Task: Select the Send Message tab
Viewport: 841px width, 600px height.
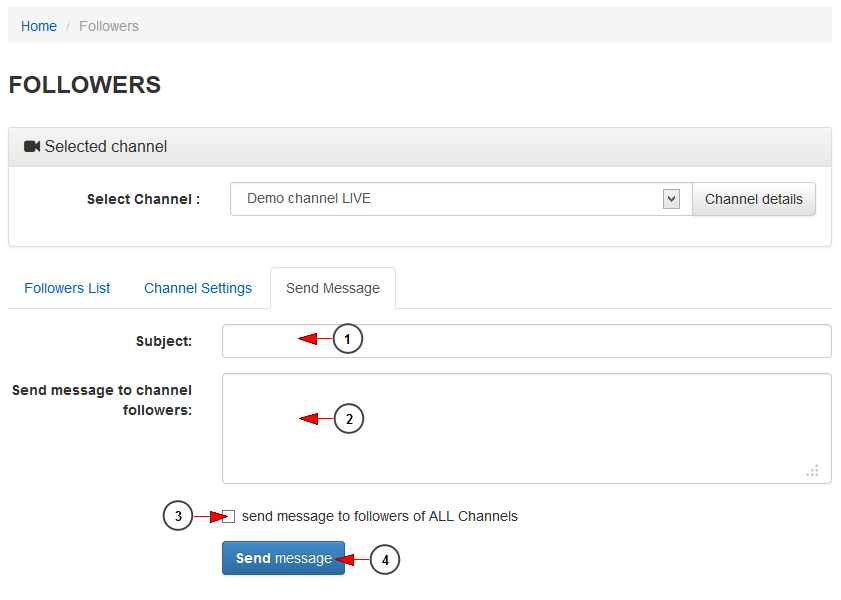Action: 333,288
